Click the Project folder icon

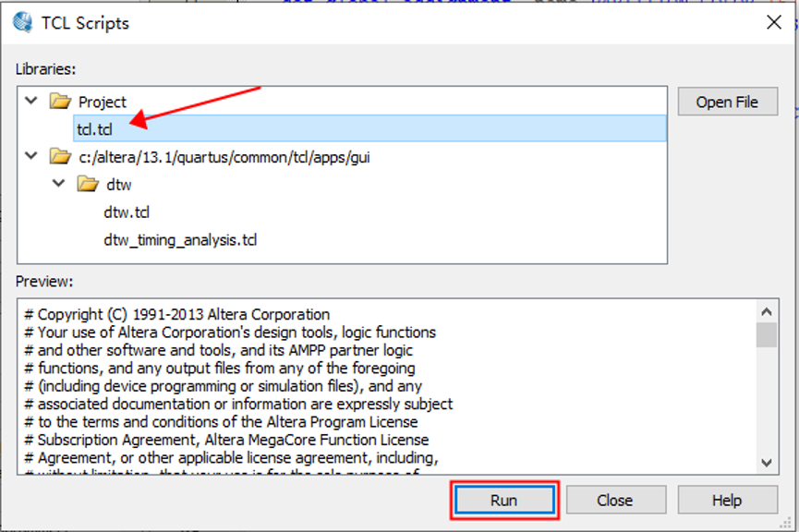pos(61,102)
